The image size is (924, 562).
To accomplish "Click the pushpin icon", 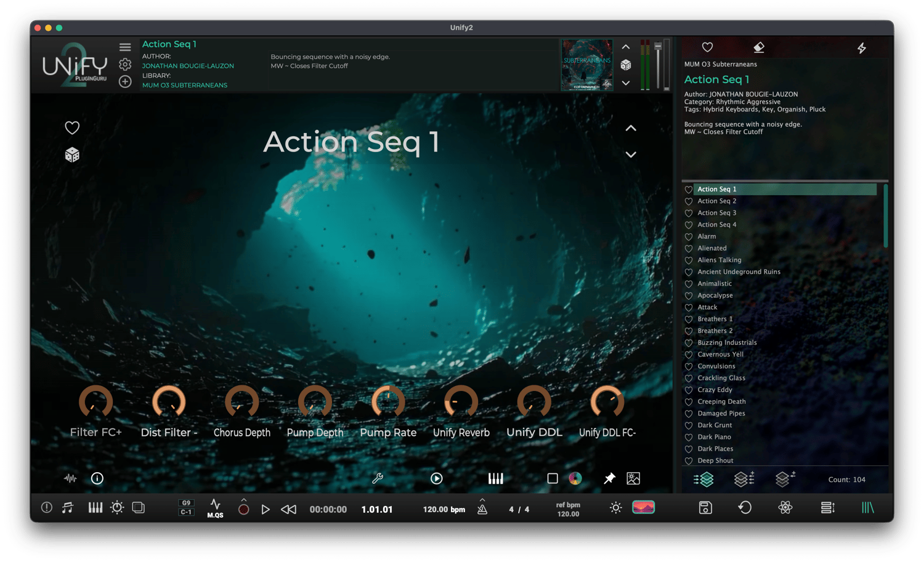I will coord(609,478).
